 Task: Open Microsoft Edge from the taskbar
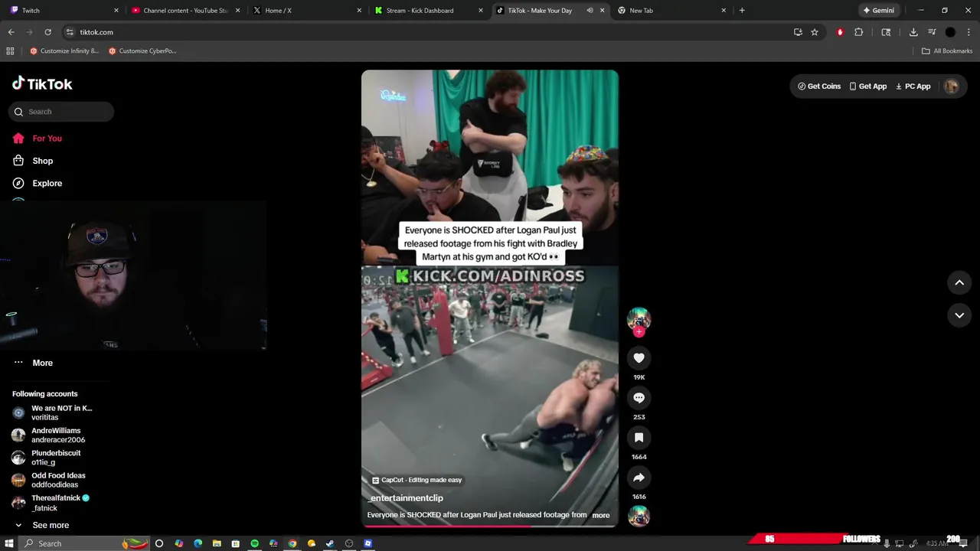point(198,543)
